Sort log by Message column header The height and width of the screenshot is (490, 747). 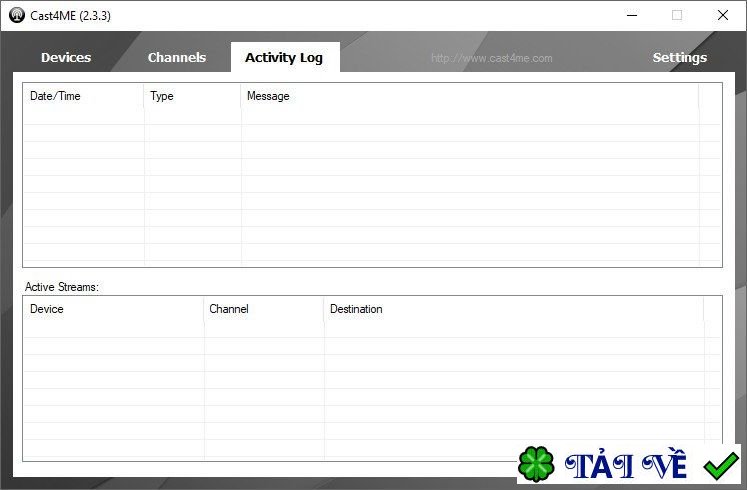[470, 96]
